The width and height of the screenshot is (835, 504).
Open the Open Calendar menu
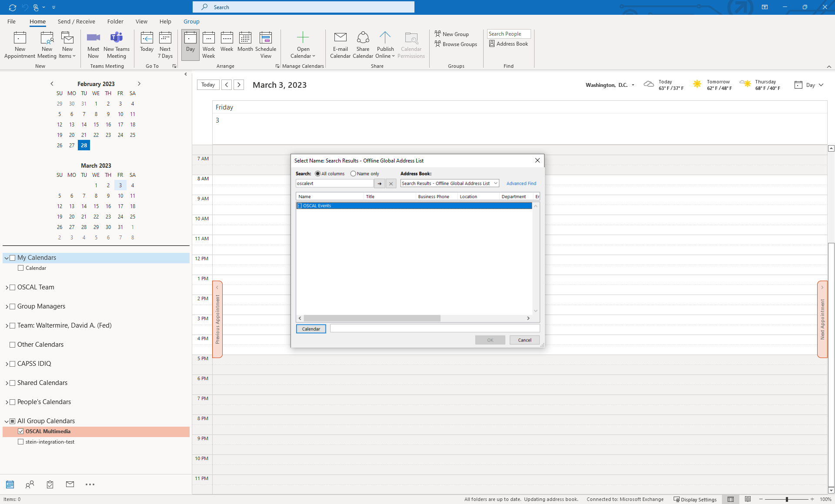(x=303, y=45)
